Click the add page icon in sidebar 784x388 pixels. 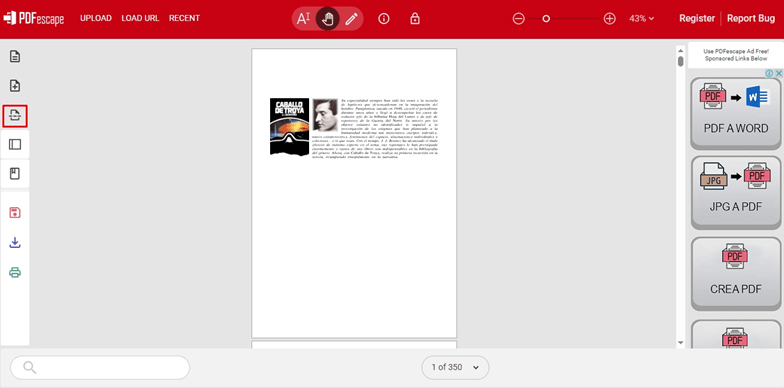[15, 86]
